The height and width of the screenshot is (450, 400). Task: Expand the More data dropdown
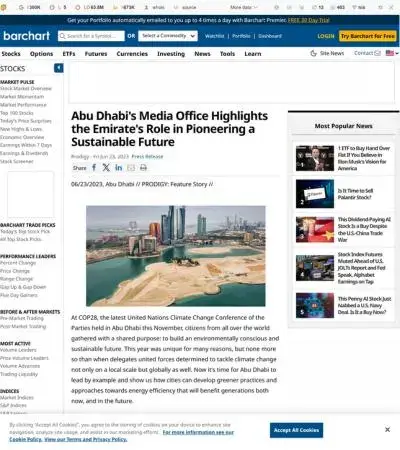[x=244, y=7]
